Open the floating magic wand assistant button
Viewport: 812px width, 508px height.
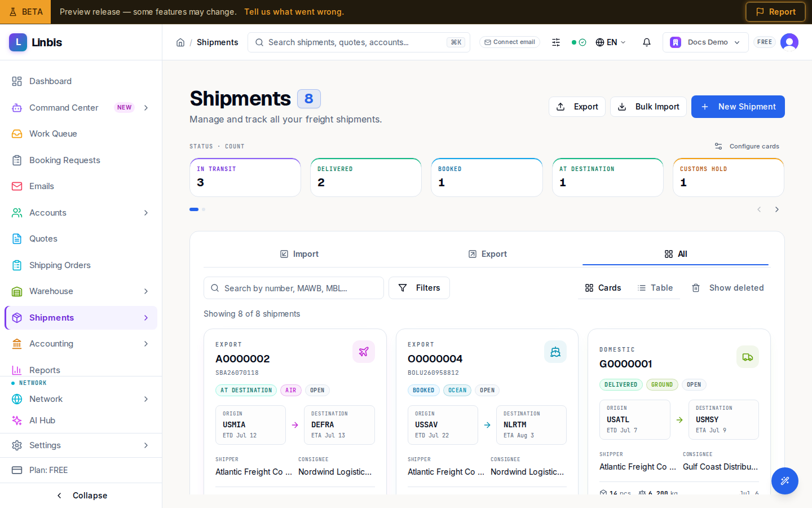pos(785,481)
